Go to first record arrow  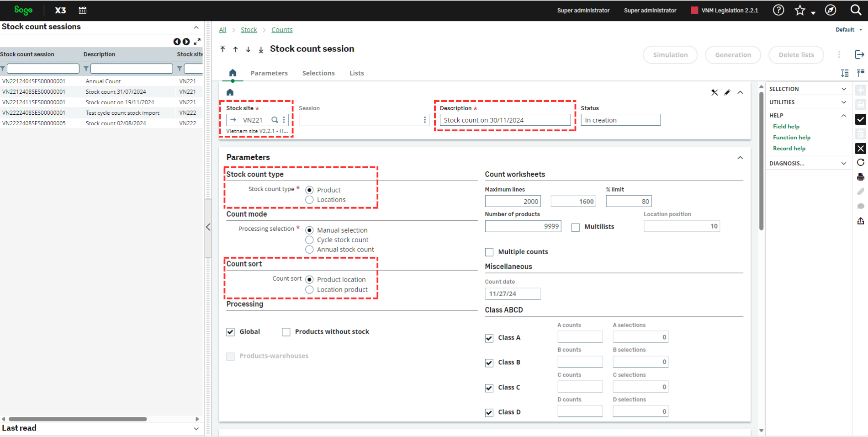tap(222, 49)
